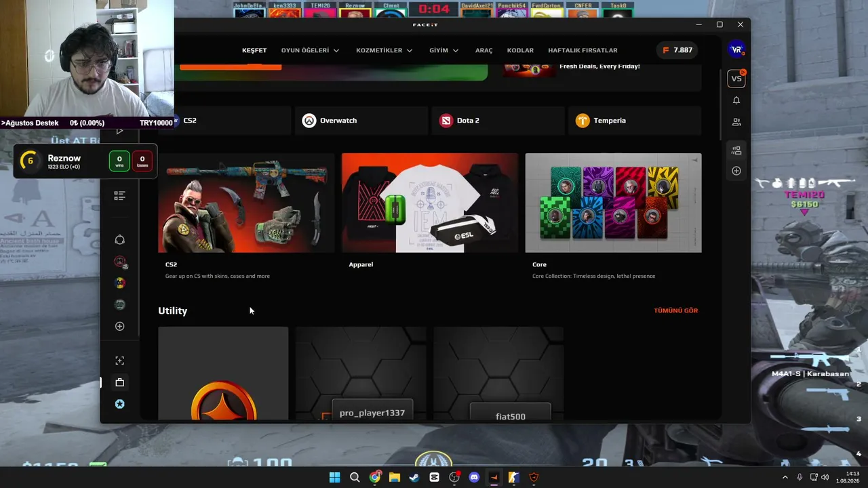The image size is (868, 488).
Task: Open the shop bag icon in left sidebar
Action: pyautogui.click(x=120, y=382)
